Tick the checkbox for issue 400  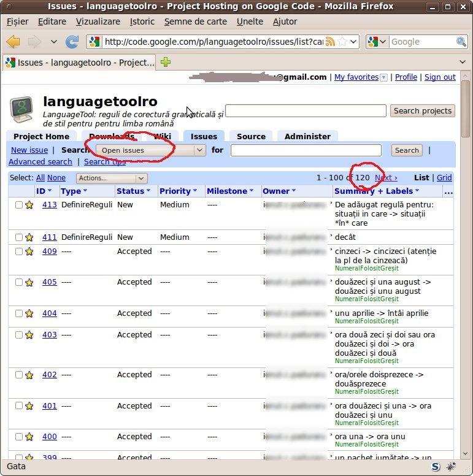point(19,437)
